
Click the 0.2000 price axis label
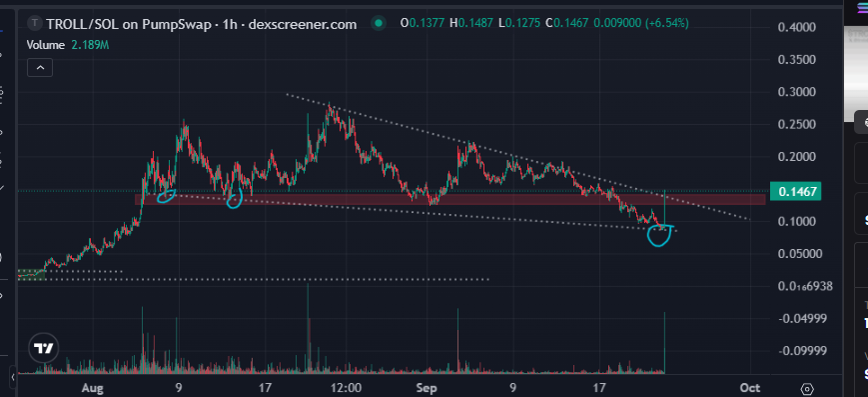[797, 157]
